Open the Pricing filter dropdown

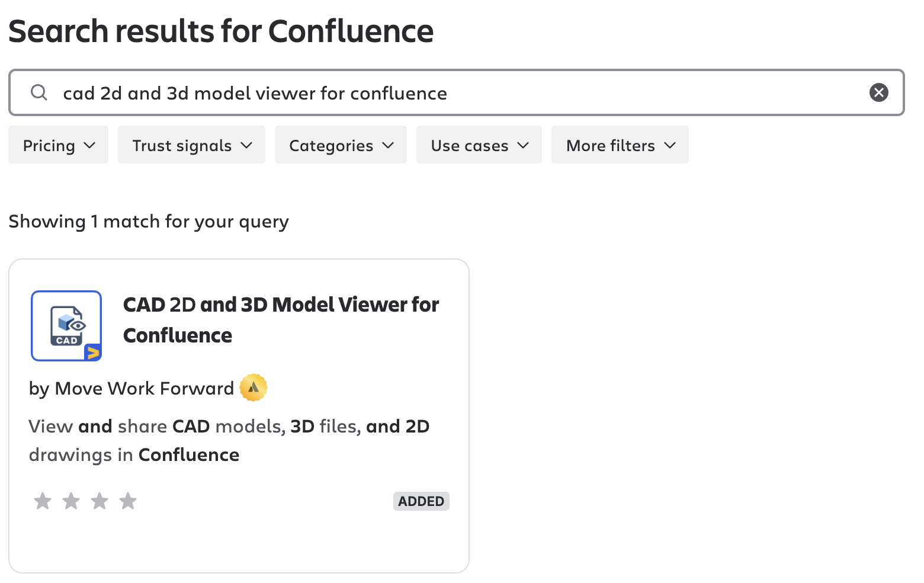[59, 145]
